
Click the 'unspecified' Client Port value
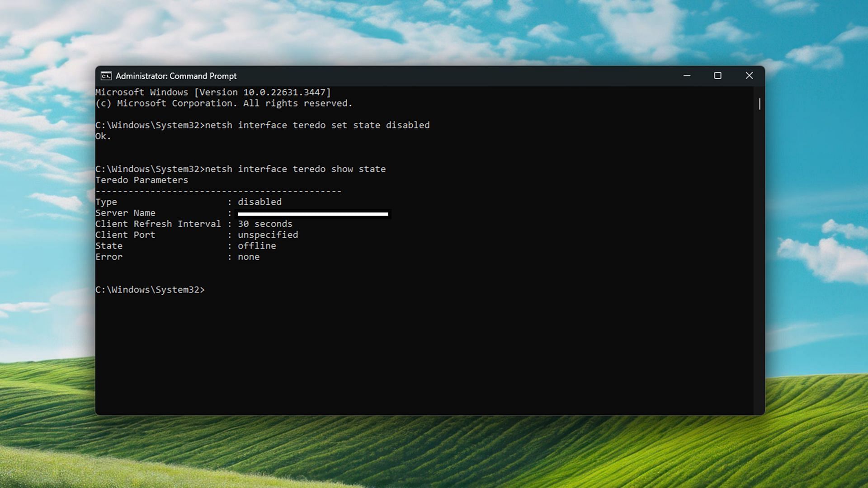pos(268,235)
